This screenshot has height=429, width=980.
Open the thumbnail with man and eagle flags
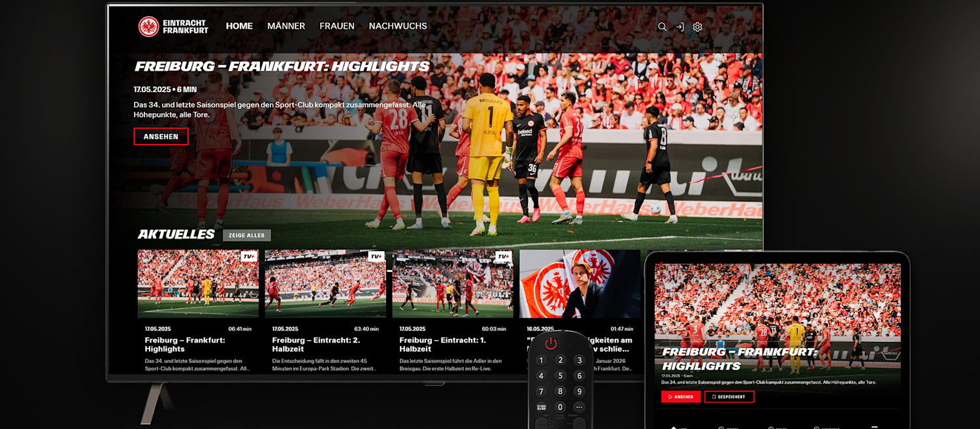click(580, 284)
